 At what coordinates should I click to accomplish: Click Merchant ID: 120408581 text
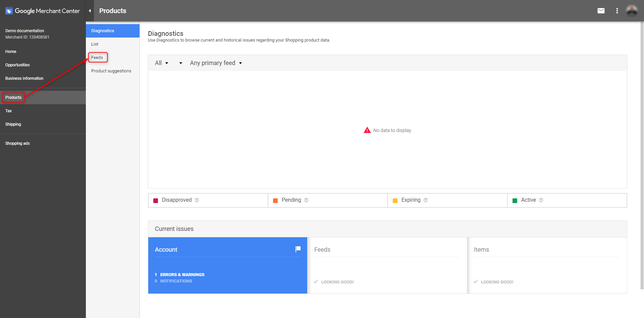click(x=27, y=37)
